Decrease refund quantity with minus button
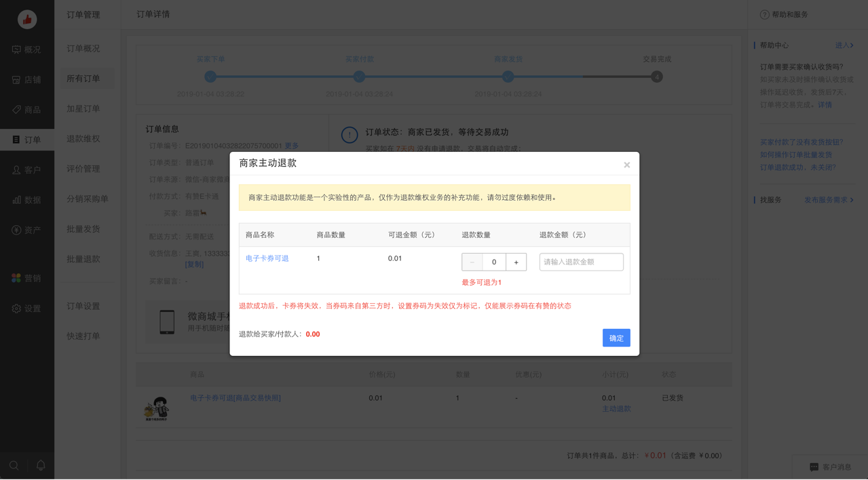 tap(472, 262)
